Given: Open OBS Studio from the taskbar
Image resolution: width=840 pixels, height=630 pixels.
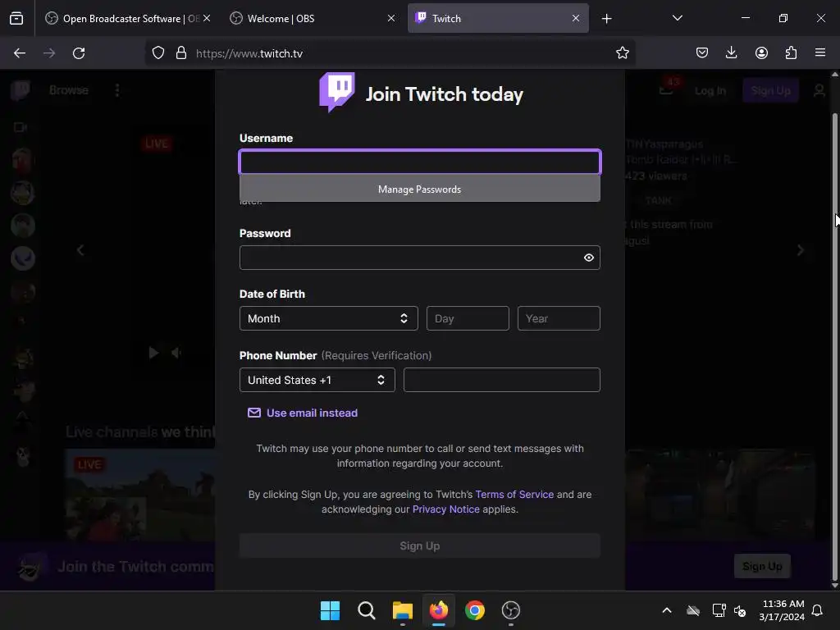Looking at the screenshot, I should pos(511,610).
